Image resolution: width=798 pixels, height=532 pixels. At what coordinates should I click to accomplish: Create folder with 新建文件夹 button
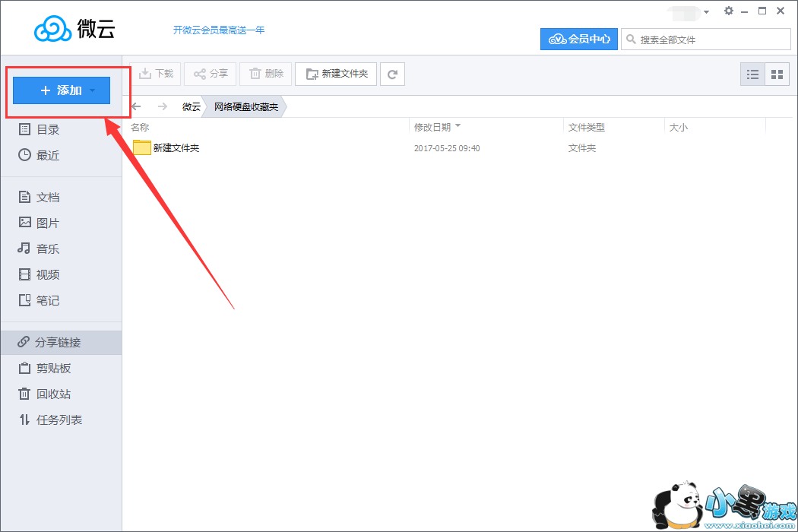pos(336,74)
